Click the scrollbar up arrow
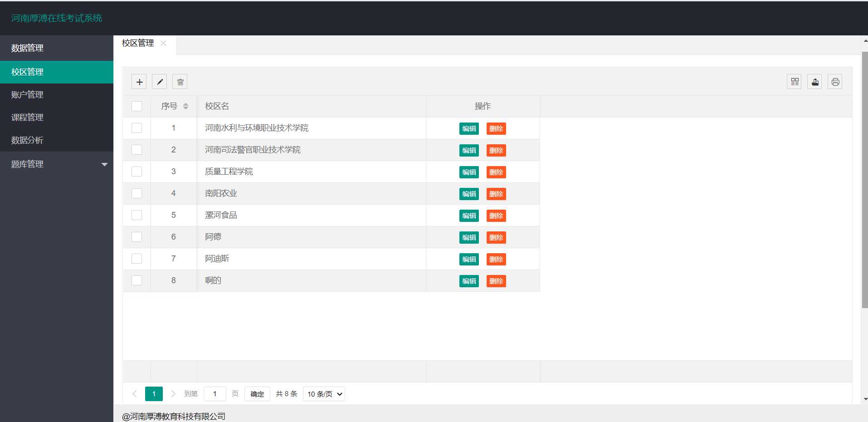Image resolution: width=868 pixels, height=422 pixels. pyautogui.click(x=865, y=41)
